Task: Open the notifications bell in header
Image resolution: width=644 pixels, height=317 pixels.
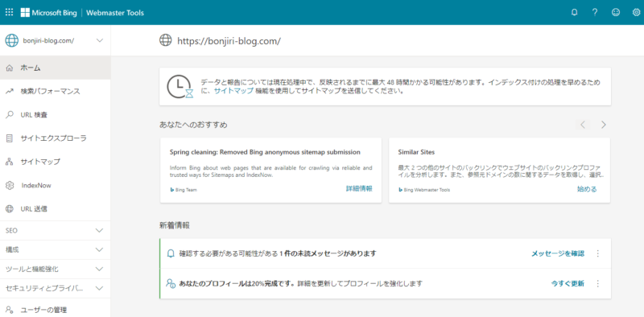Action: tap(574, 12)
